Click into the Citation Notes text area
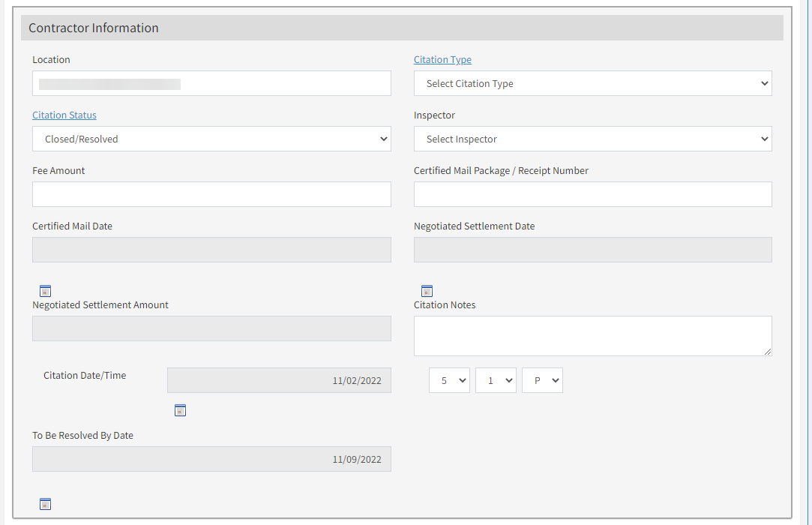The width and height of the screenshot is (812, 525). coord(592,336)
